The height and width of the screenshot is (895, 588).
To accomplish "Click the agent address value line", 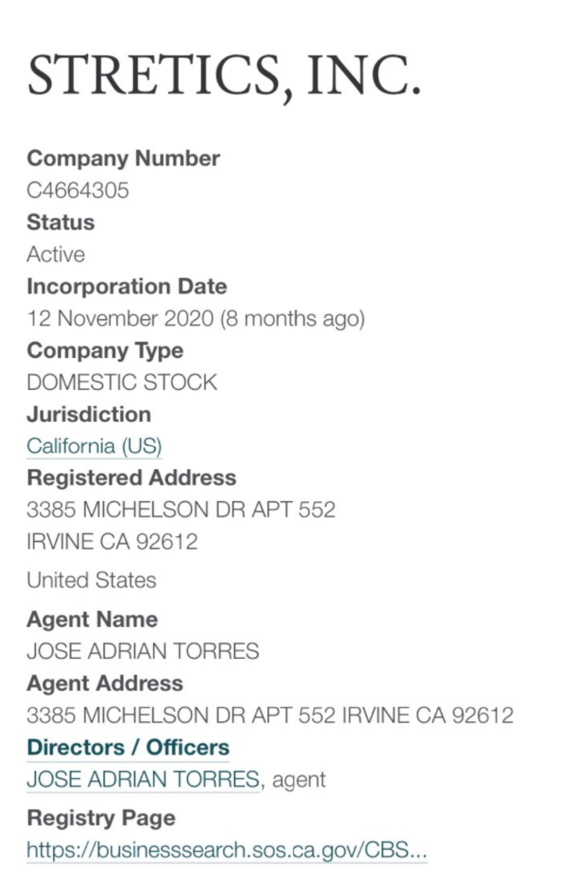I will (270, 715).
